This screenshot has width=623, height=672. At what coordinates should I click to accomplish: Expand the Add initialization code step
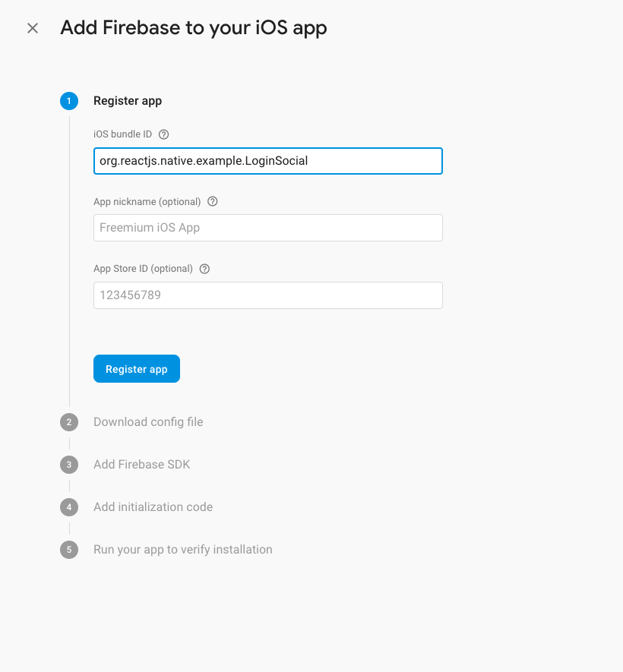[x=153, y=507]
